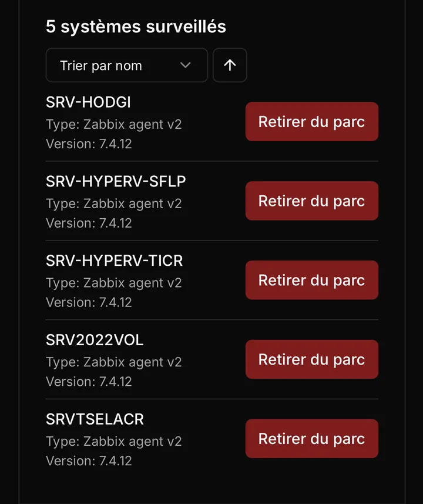Screen dimensions: 423x504
Task: Open the "Trier par nom" dropdown
Action: point(127,65)
